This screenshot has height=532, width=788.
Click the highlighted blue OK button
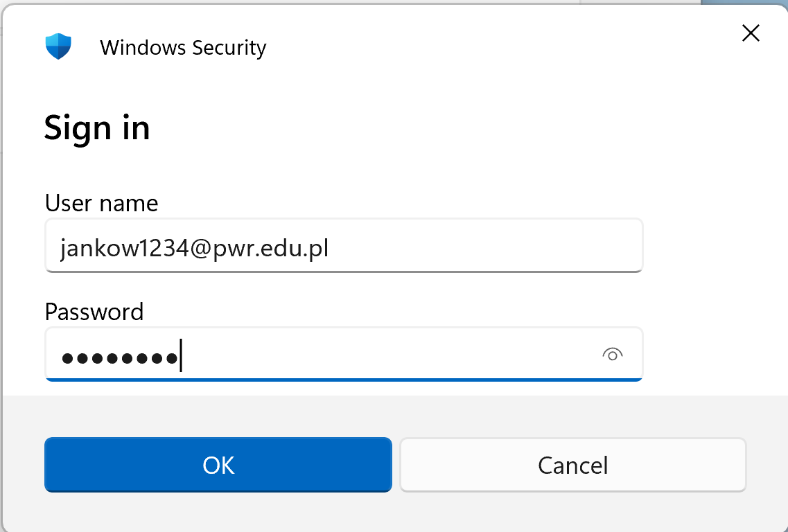click(x=218, y=465)
